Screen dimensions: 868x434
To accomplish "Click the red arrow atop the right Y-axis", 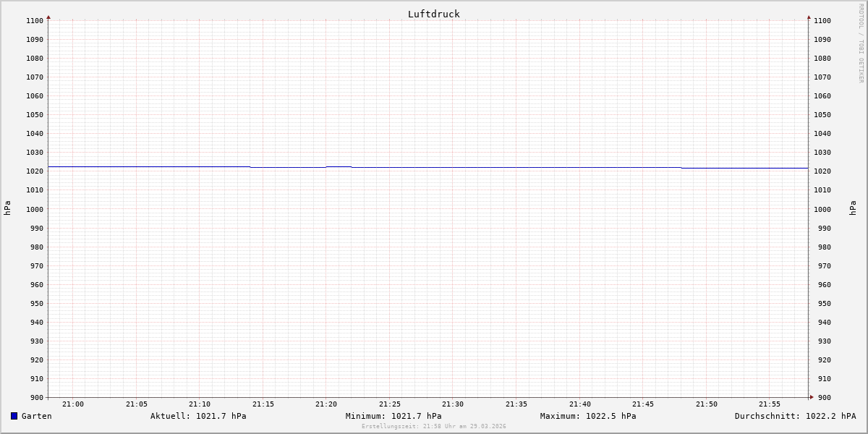I will (809, 17).
